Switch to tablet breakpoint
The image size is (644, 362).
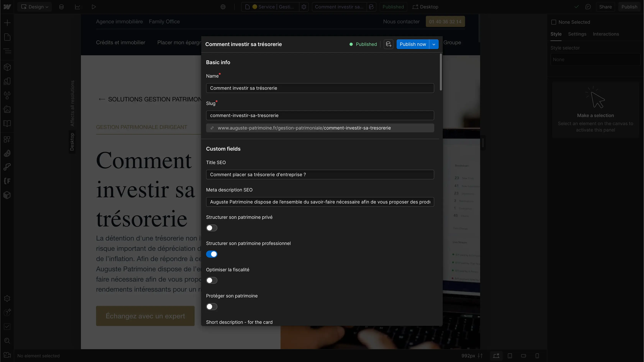click(510, 356)
